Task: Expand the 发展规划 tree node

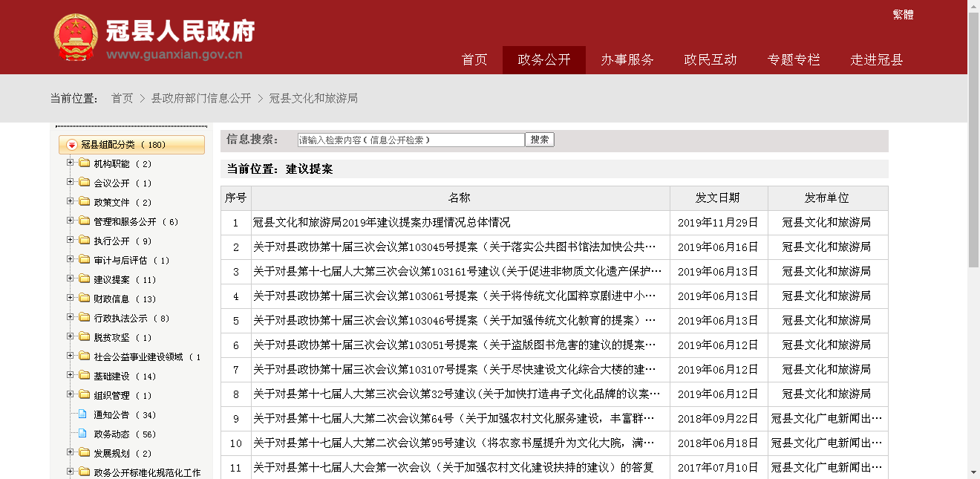Action: pos(70,452)
